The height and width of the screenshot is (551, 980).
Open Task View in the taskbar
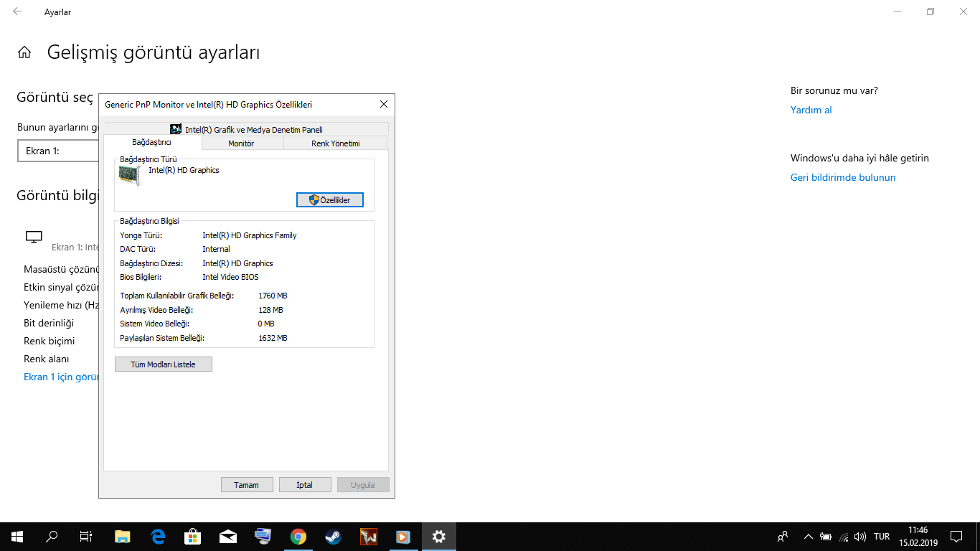[x=86, y=536]
